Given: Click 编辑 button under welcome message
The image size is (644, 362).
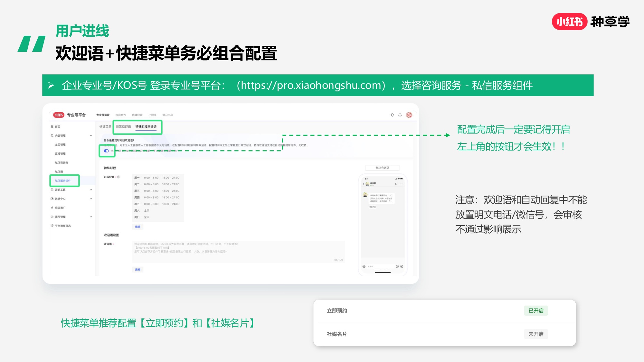Looking at the screenshot, I should pyautogui.click(x=137, y=270).
